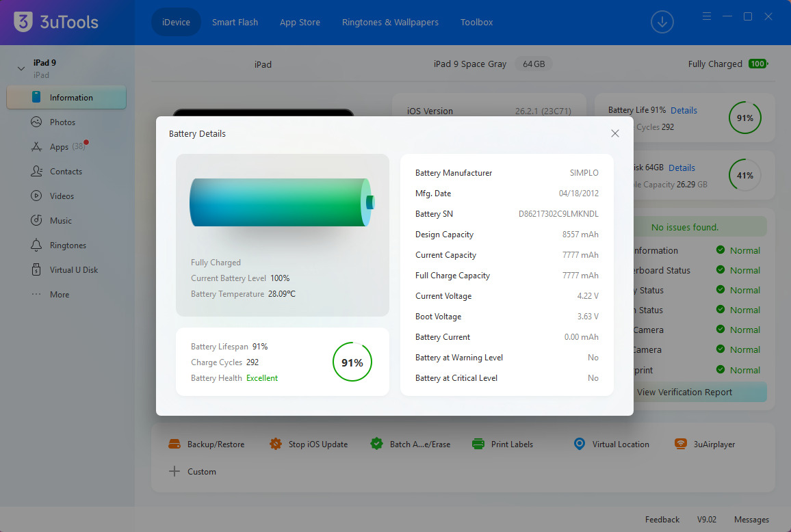The image size is (791, 532).
Task: Click View Verification Report button
Action: tap(700, 392)
